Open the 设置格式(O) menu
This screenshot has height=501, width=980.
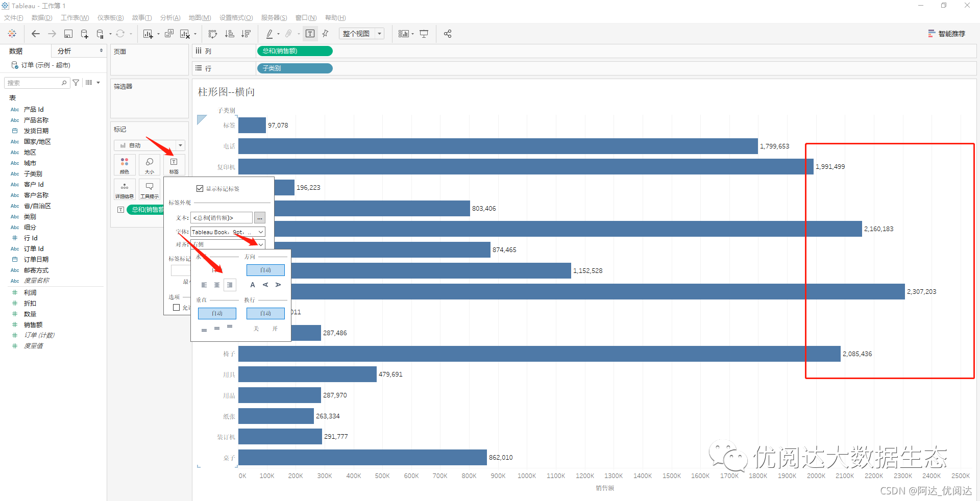coord(236,18)
